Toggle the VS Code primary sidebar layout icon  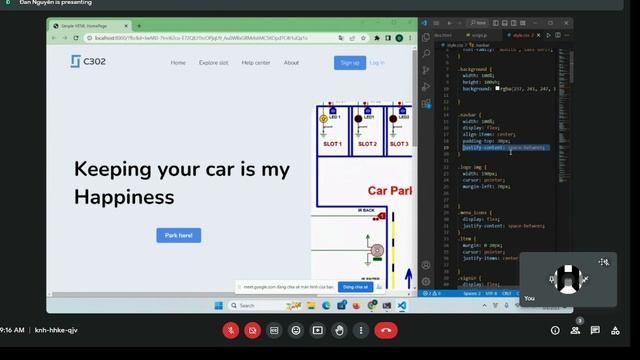pos(496,23)
